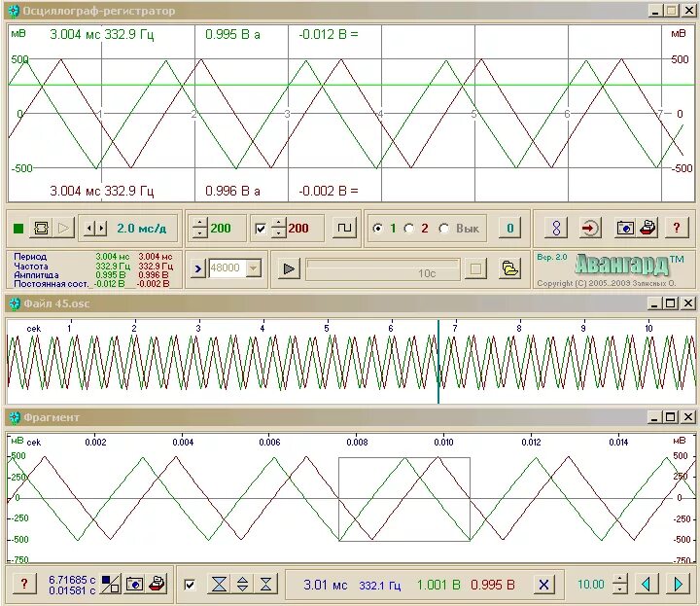Screen dimensions: 700x606
Task: Raise channel 2 red scale 200 up arrow
Action: point(279,223)
